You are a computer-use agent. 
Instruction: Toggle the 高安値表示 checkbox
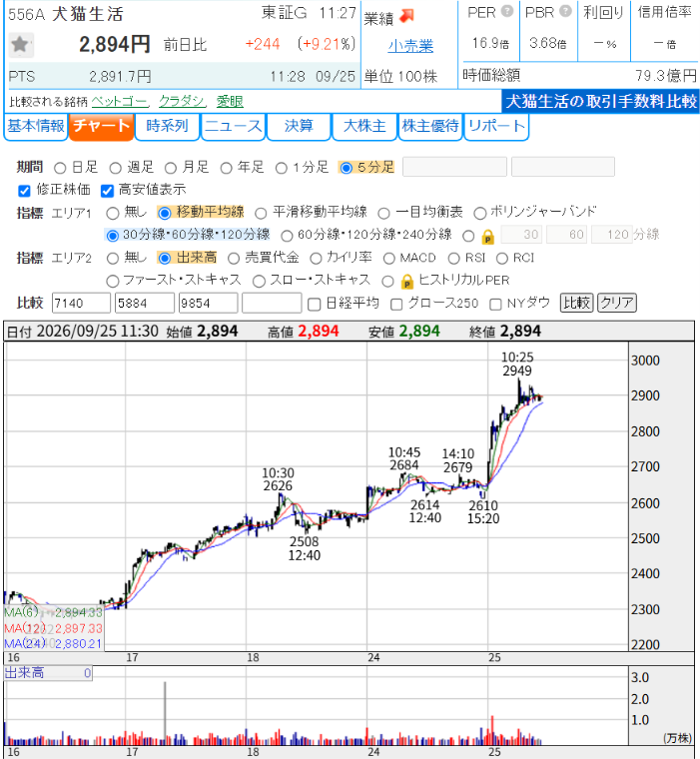(107, 191)
